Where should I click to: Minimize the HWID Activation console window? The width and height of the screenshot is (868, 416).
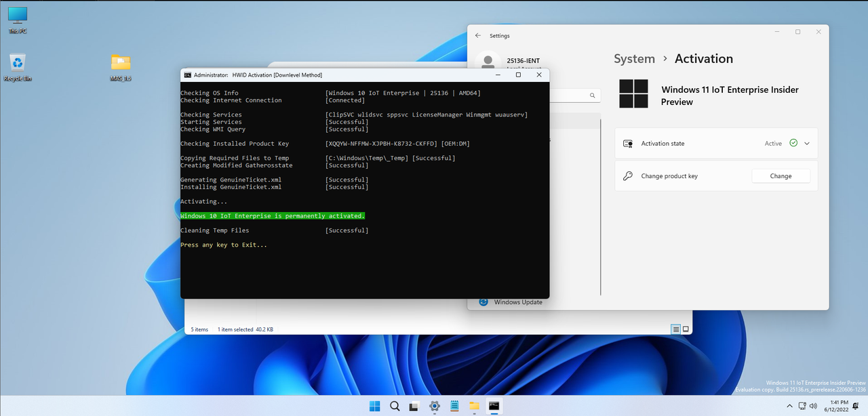(x=498, y=75)
